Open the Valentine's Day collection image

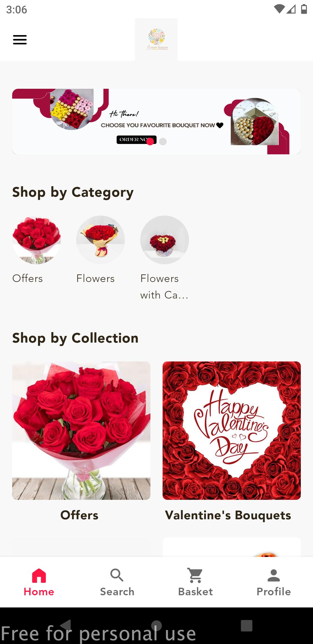point(232,430)
